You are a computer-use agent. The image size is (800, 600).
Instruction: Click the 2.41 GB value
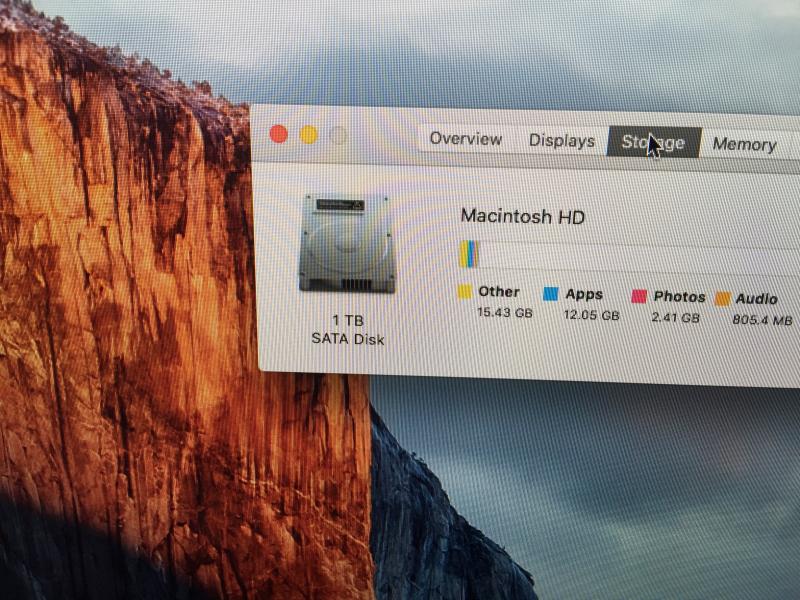click(675, 317)
